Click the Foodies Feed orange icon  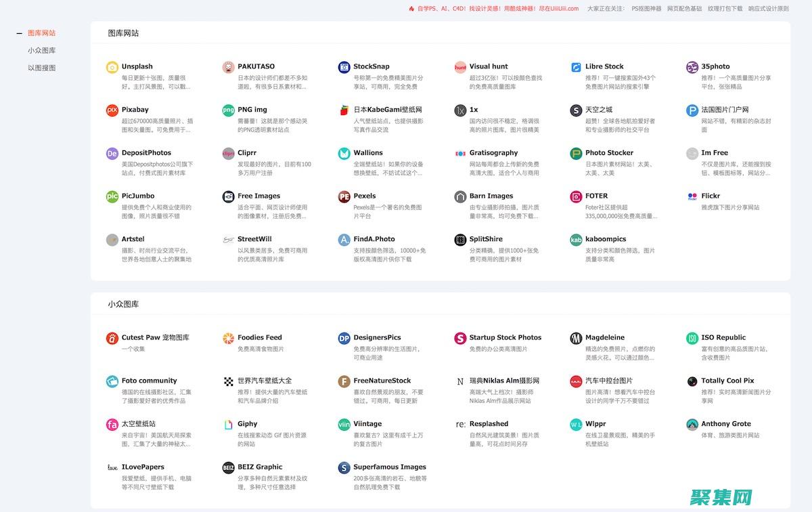tap(229, 338)
